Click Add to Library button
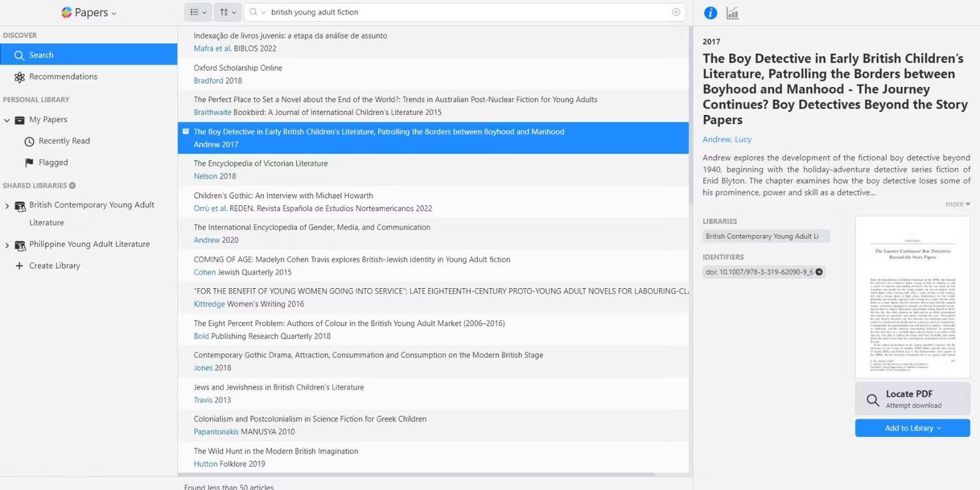980x490 pixels. pyautogui.click(x=912, y=428)
